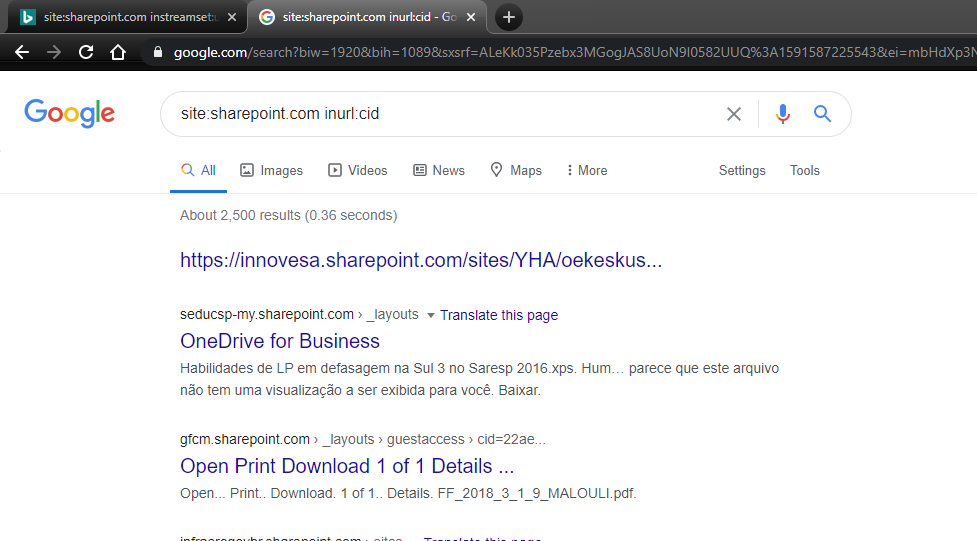This screenshot has height=541, width=977.
Task: Click the seducsp-my.sharepoint.com breadcrumb text
Action: tap(267, 314)
